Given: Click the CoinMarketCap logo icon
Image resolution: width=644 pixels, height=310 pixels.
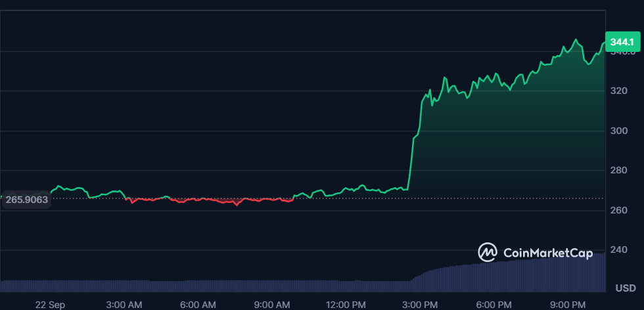Looking at the screenshot, I should (488, 252).
